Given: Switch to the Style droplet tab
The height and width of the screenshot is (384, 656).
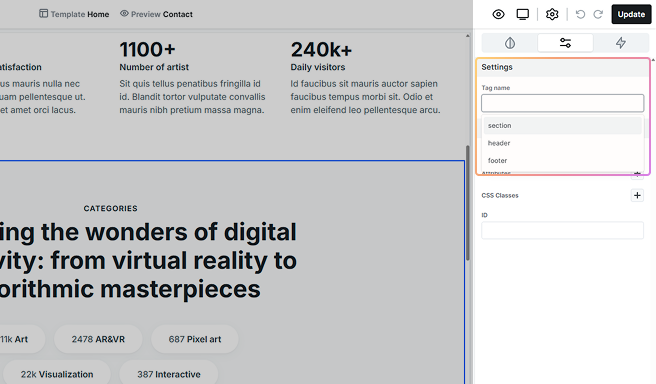Looking at the screenshot, I should point(510,43).
